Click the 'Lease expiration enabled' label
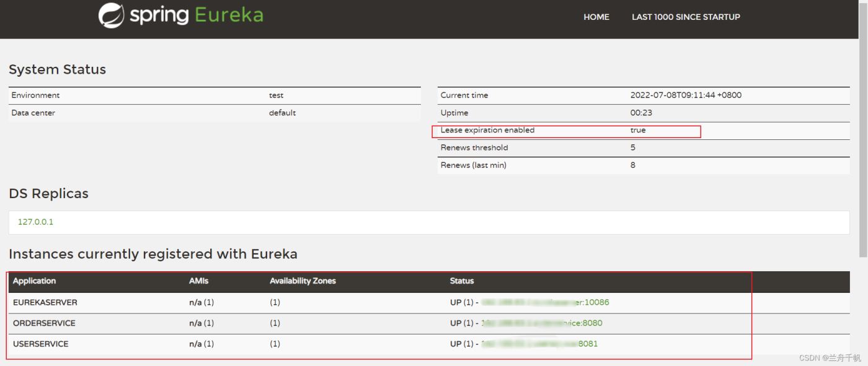Viewport: 868px width, 366px height. click(487, 130)
